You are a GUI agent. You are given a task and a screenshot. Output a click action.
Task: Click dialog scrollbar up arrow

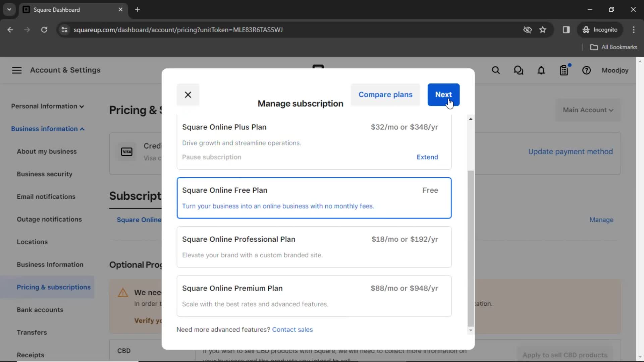(471, 119)
